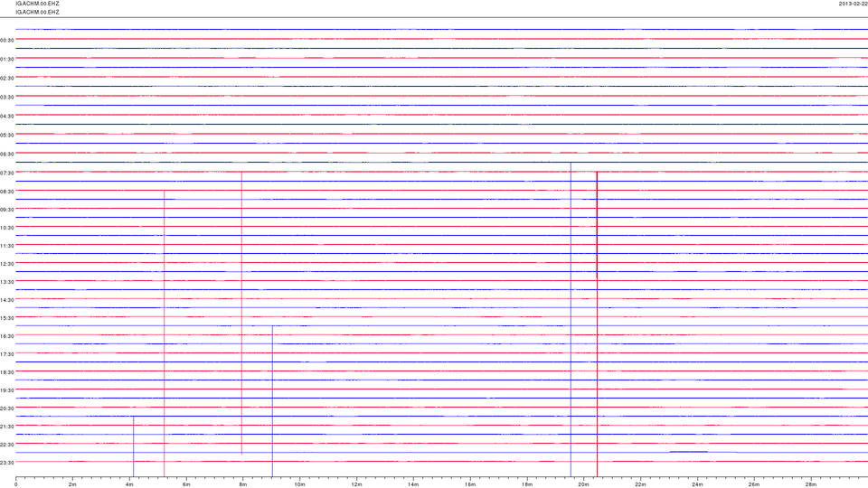Click the 22m axis tick label
Screen dimensions: 868x488
pyautogui.click(x=640, y=484)
